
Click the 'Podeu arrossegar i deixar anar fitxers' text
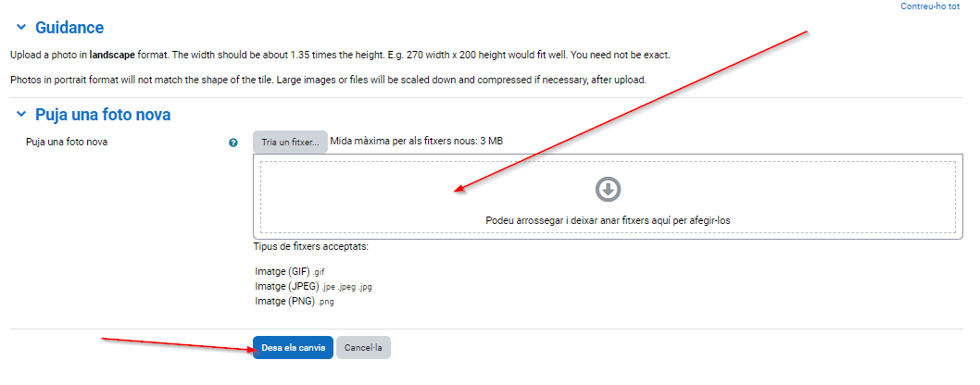pyautogui.click(x=607, y=220)
